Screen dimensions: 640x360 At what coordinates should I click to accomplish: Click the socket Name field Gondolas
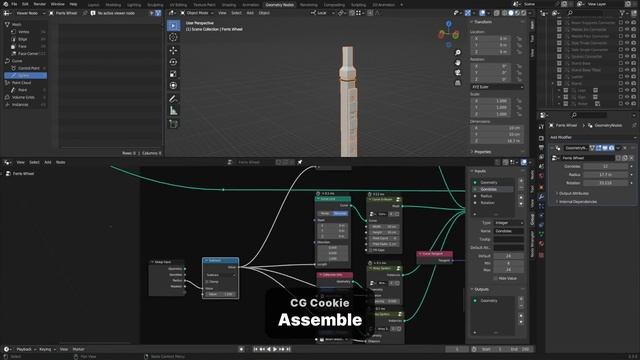click(x=508, y=231)
